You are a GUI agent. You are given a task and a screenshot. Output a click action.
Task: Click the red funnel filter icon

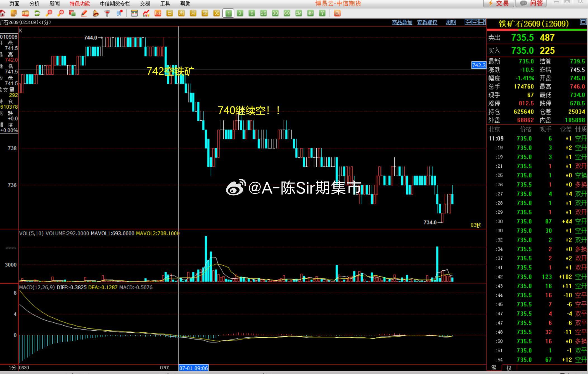[x=107, y=13]
